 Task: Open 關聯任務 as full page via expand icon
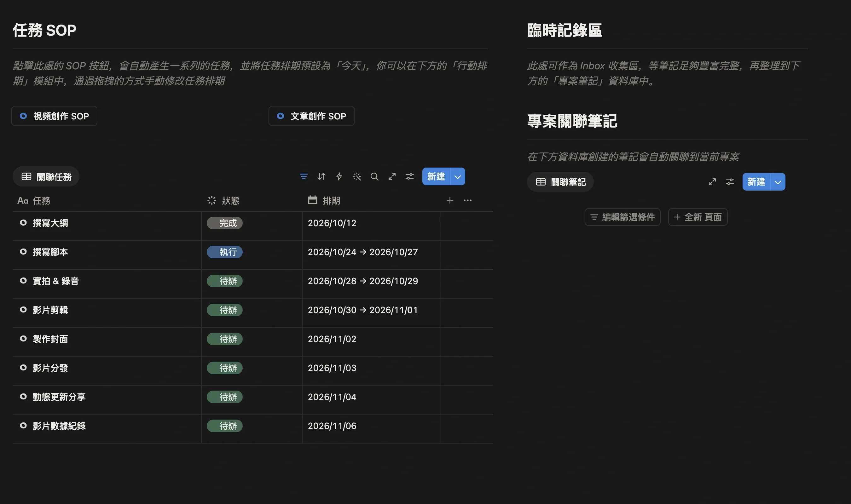[392, 177]
